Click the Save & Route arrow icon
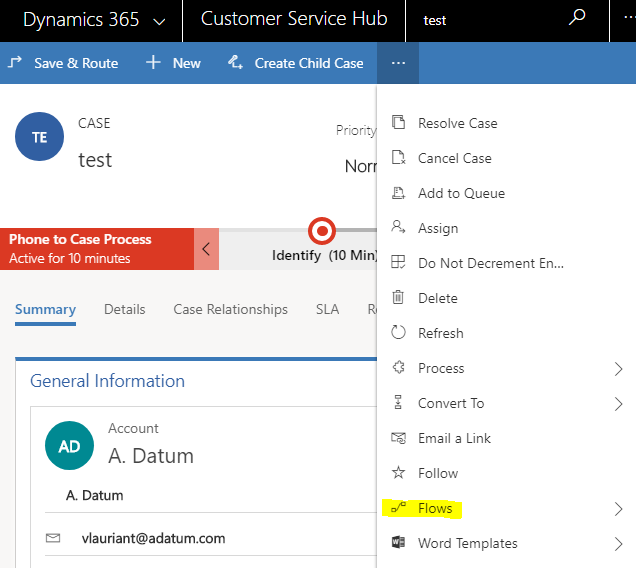This screenshot has height=568, width=636. [x=15, y=62]
